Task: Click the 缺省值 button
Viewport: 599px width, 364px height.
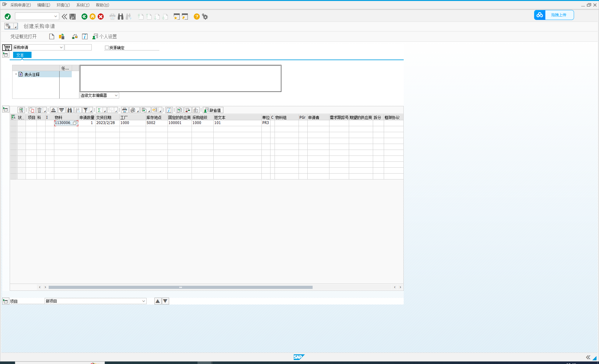Action: [212, 110]
